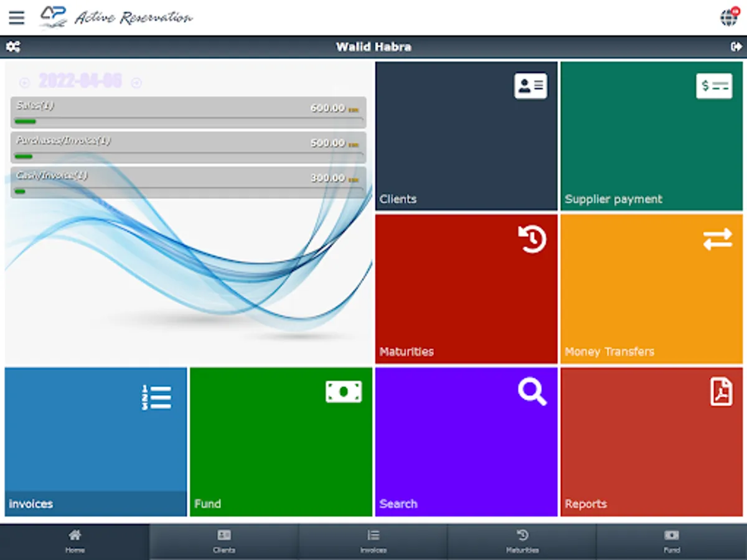Advance to next date with right arrow

(x=136, y=82)
